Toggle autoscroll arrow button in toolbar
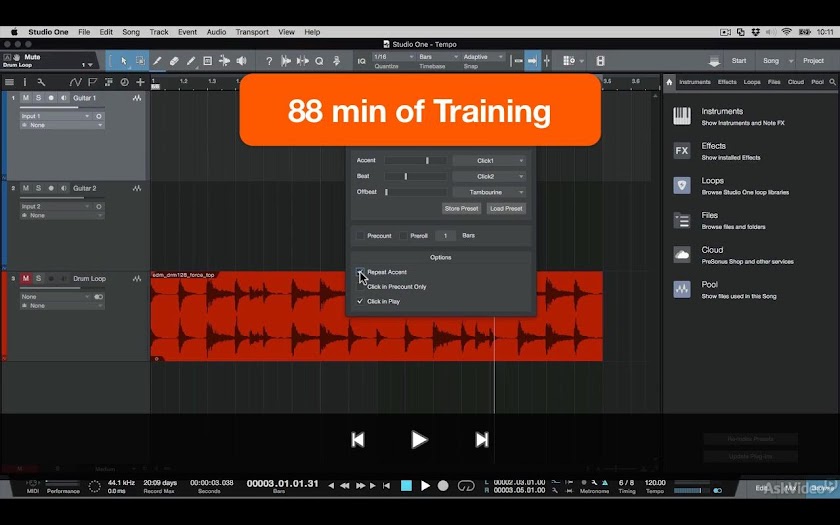The image size is (840, 525). coord(532,61)
